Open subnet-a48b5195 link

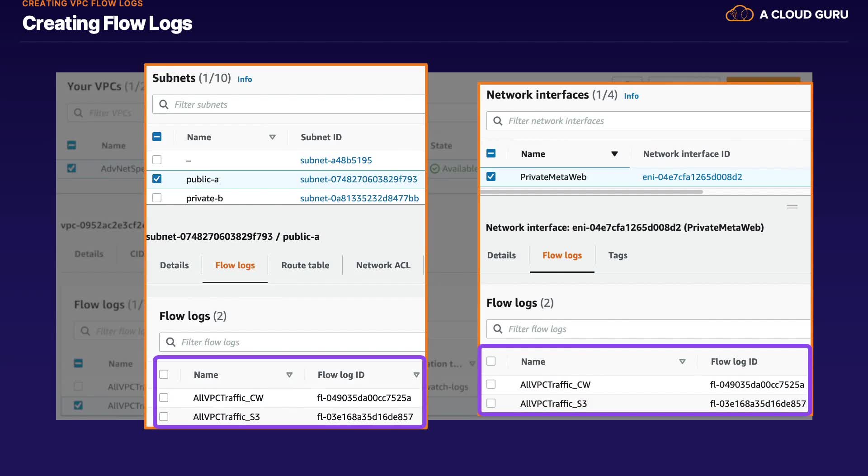(336, 160)
